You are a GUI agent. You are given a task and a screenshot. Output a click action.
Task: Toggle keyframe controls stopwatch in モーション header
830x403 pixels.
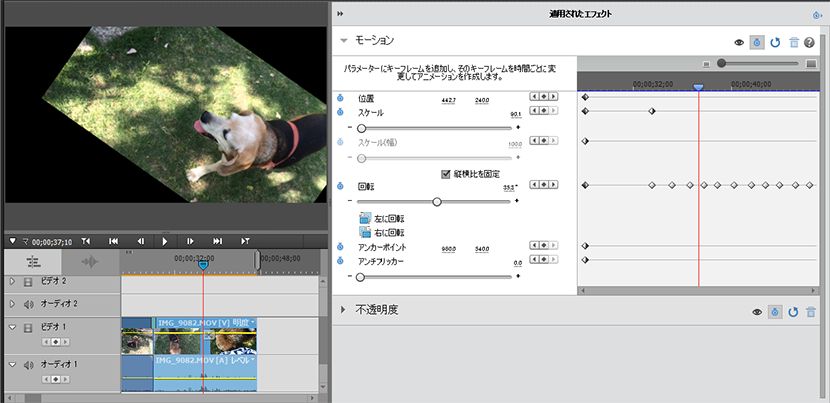(757, 43)
